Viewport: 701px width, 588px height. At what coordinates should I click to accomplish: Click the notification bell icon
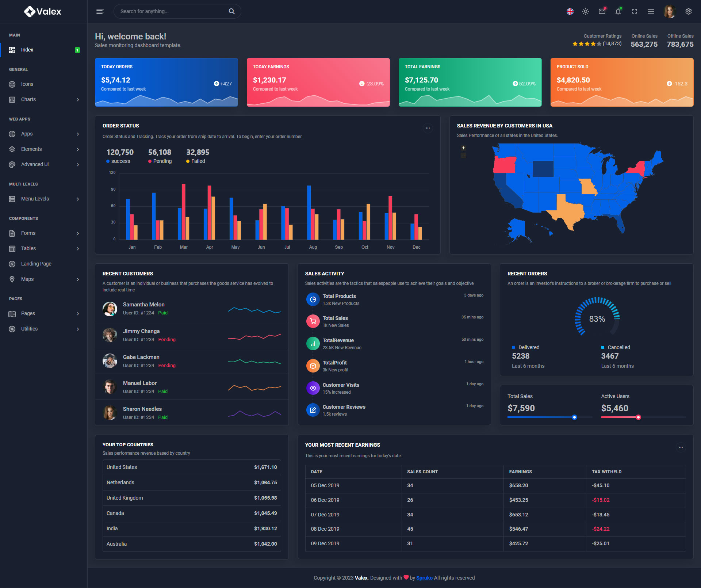pyautogui.click(x=618, y=12)
